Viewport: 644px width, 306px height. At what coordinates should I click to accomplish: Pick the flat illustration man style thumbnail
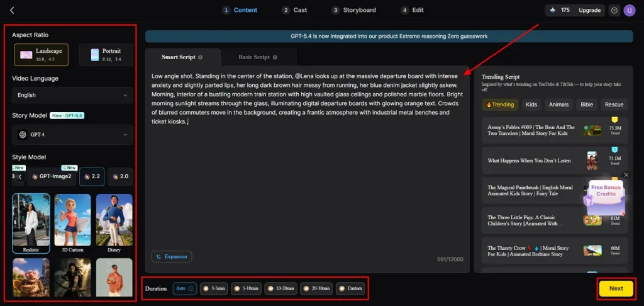114,277
